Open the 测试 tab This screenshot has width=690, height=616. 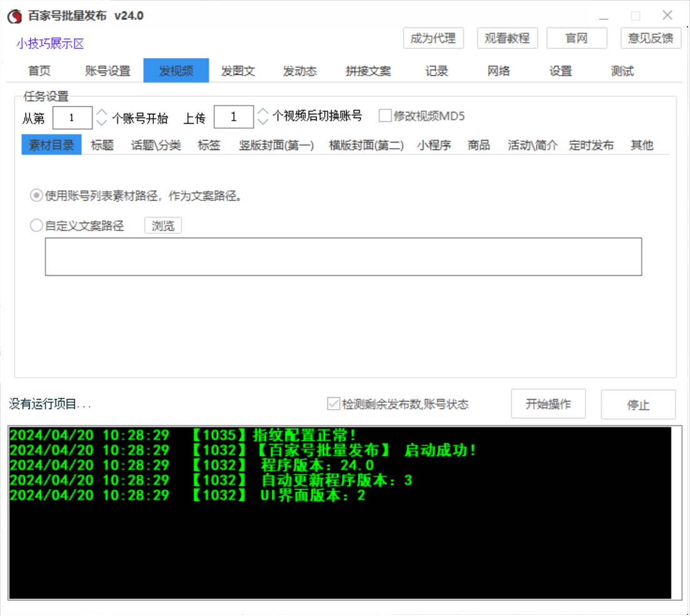tap(622, 71)
